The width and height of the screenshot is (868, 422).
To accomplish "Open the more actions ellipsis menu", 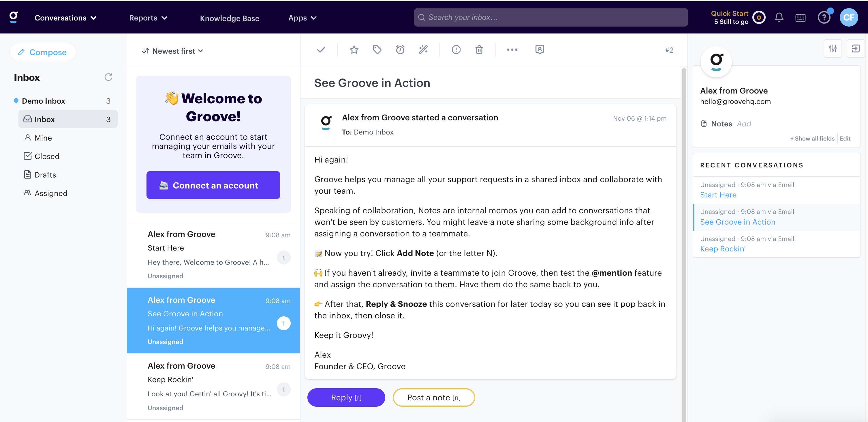I will [512, 50].
